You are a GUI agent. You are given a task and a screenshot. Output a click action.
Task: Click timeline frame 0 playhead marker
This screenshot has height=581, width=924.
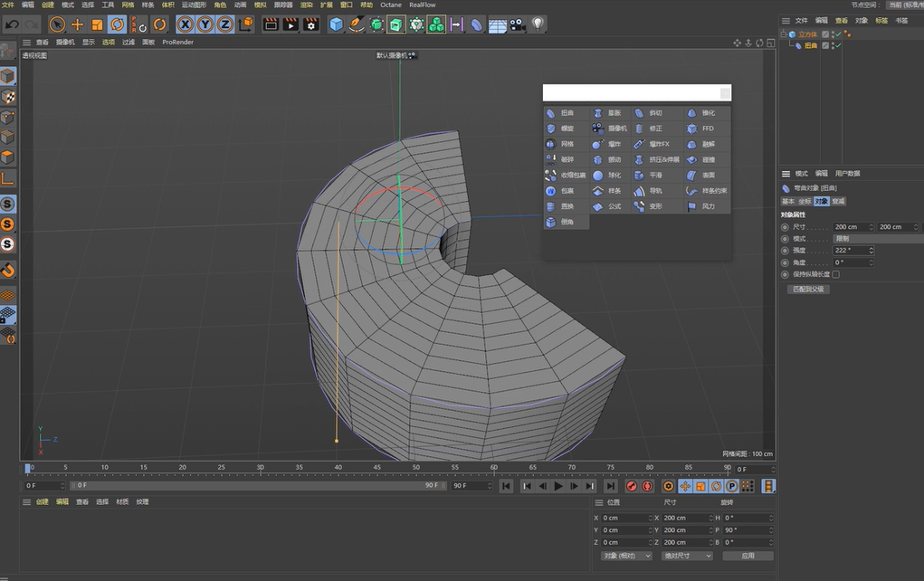tap(27, 469)
